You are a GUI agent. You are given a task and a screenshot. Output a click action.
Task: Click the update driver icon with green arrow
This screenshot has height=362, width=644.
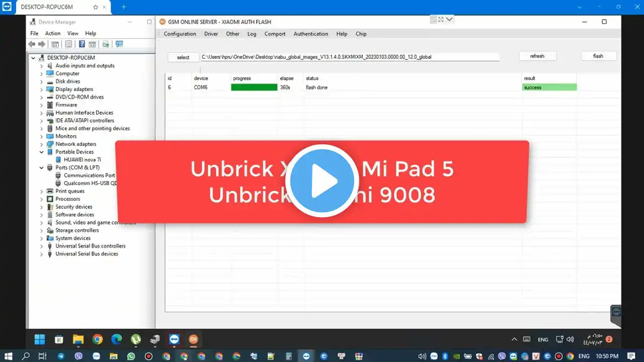coord(106,44)
